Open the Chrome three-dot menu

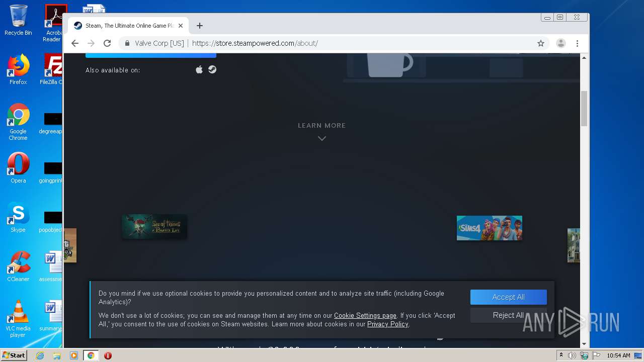tap(578, 43)
